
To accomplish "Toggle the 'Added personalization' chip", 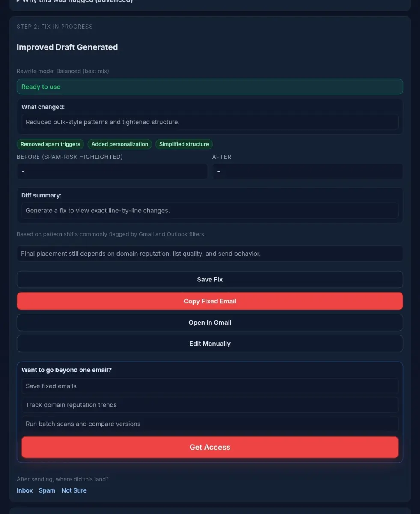I will (x=119, y=144).
